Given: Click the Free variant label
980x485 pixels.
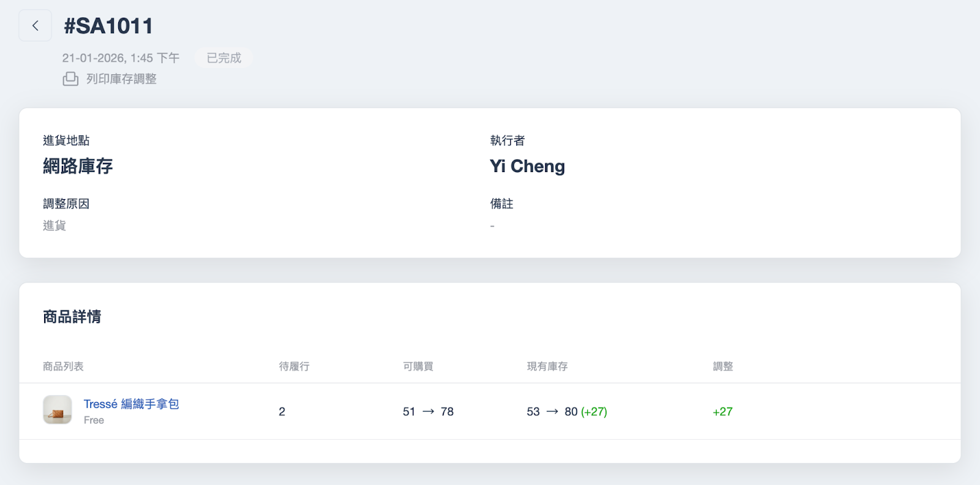Looking at the screenshot, I should (94, 420).
